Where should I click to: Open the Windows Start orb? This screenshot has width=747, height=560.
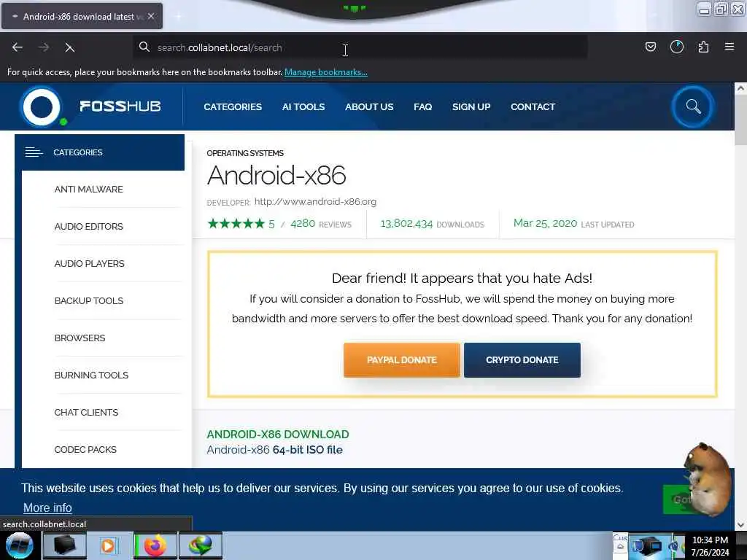[19, 545]
